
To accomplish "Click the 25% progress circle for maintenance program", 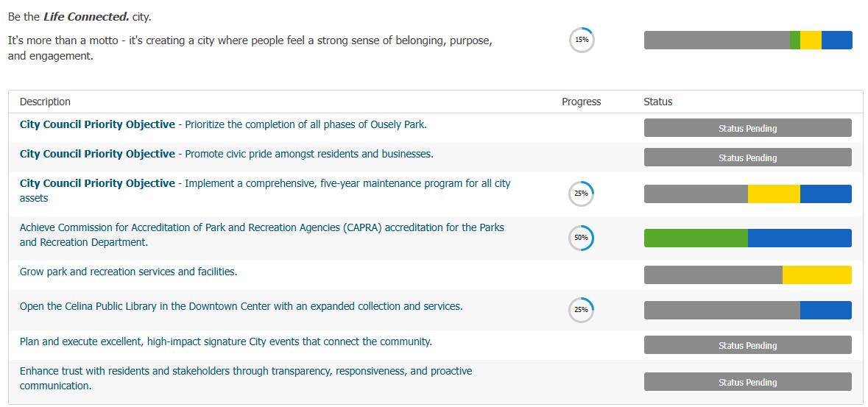I will [x=581, y=194].
